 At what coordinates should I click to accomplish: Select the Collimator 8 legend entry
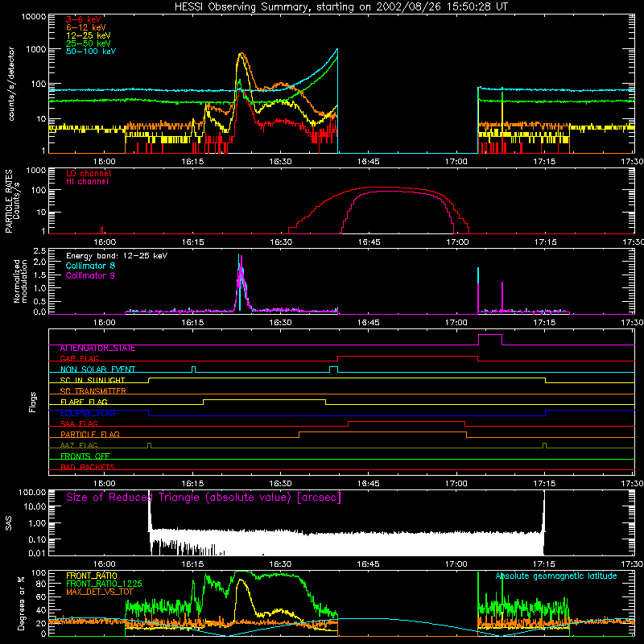point(90,266)
